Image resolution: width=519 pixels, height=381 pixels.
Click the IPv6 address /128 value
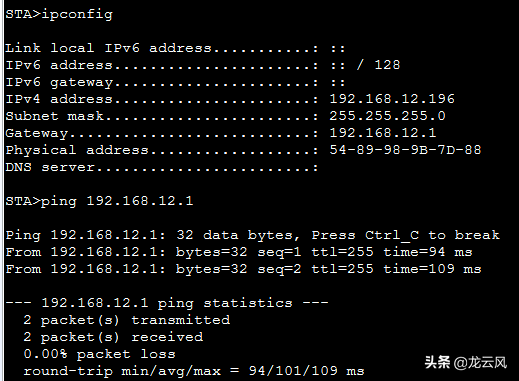(x=365, y=65)
